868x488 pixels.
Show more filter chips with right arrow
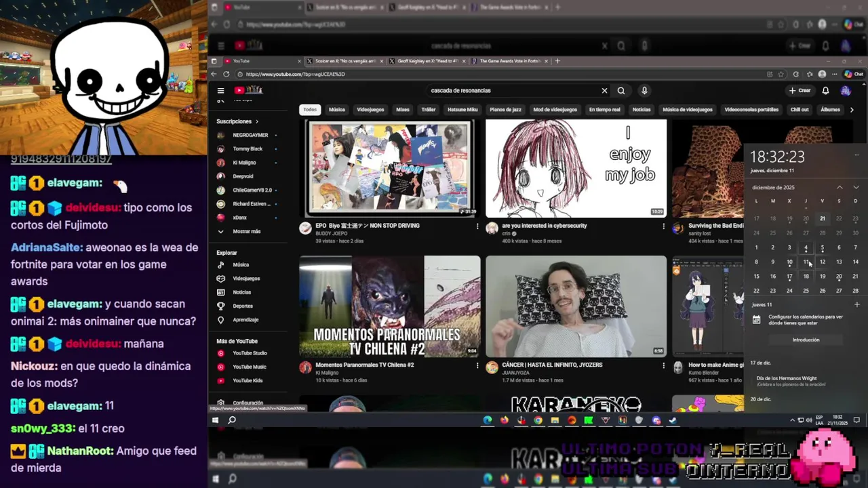pyautogui.click(x=852, y=109)
